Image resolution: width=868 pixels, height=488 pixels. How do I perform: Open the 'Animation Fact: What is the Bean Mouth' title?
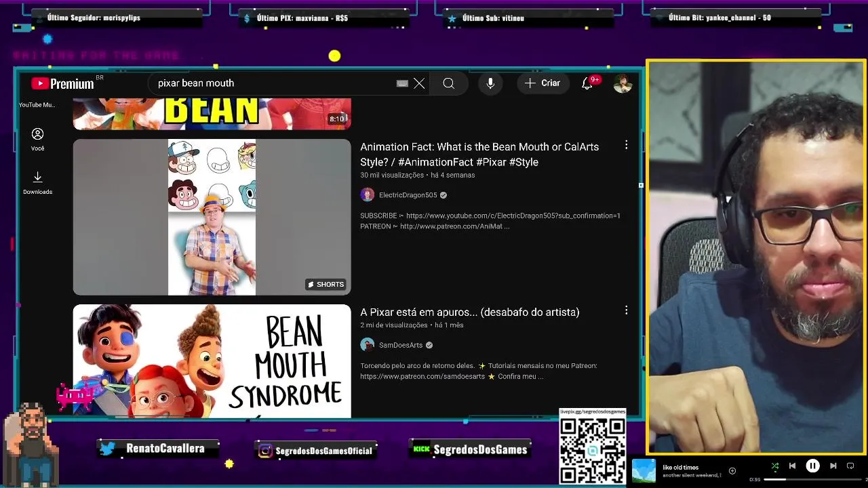(x=479, y=154)
